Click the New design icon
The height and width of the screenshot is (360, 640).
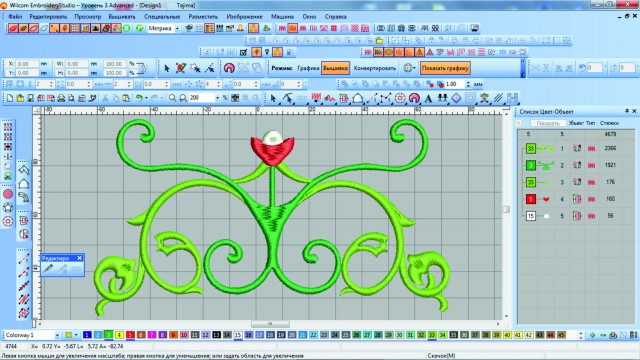pos(10,98)
